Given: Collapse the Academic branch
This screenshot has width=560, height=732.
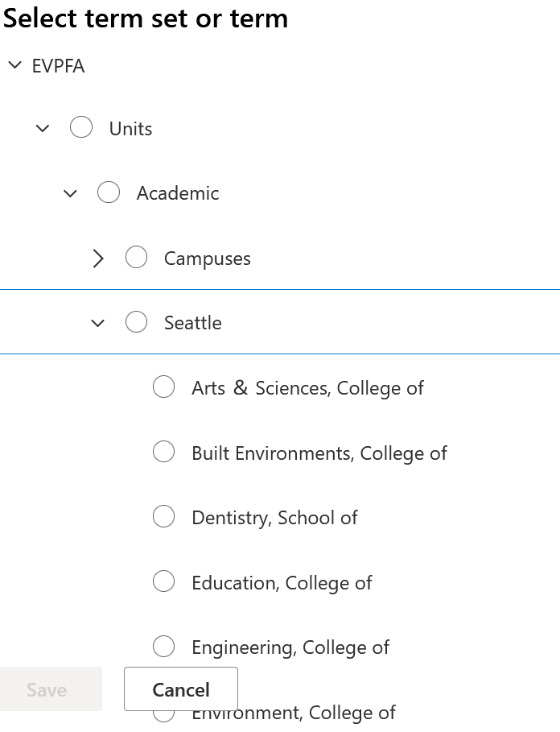Looking at the screenshot, I should point(70,192).
